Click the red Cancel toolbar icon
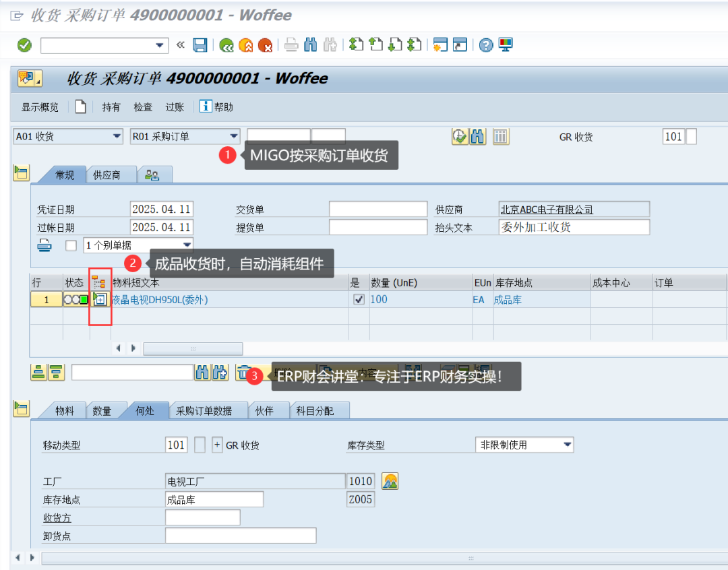This screenshot has width=728, height=570. point(266,45)
